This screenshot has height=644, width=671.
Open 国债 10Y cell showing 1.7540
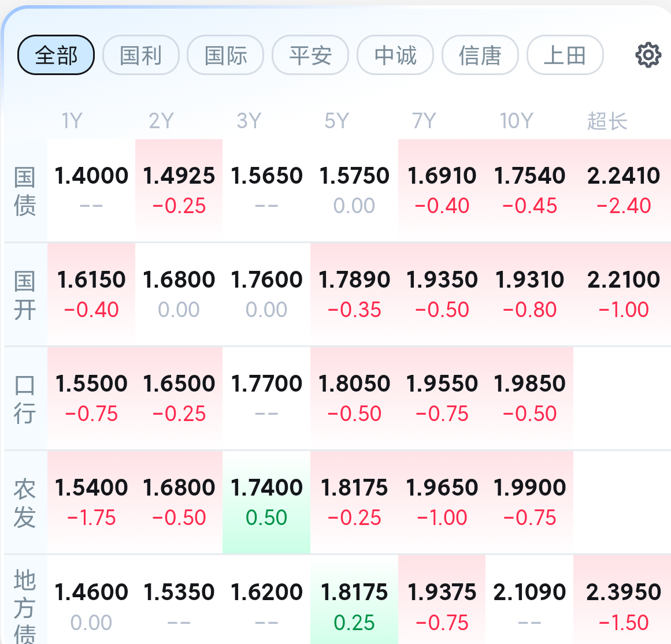(529, 190)
